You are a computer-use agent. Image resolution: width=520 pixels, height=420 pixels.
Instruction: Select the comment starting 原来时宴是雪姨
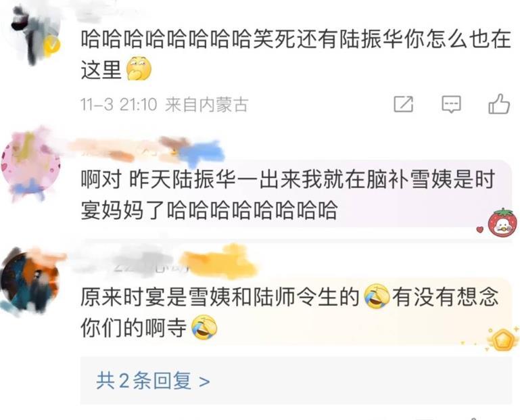click(x=289, y=312)
